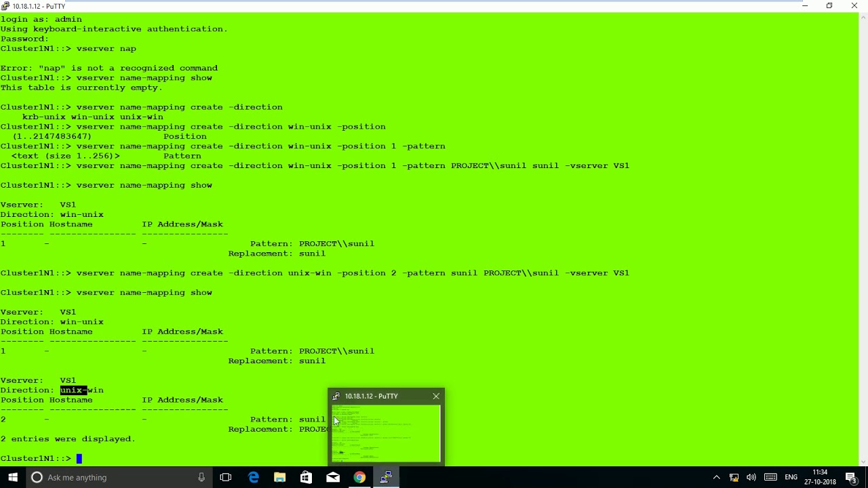Click the error '"nap" is not a recognized command'
This screenshot has width=868, height=488.
pyautogui.click(x=128, y=68)
